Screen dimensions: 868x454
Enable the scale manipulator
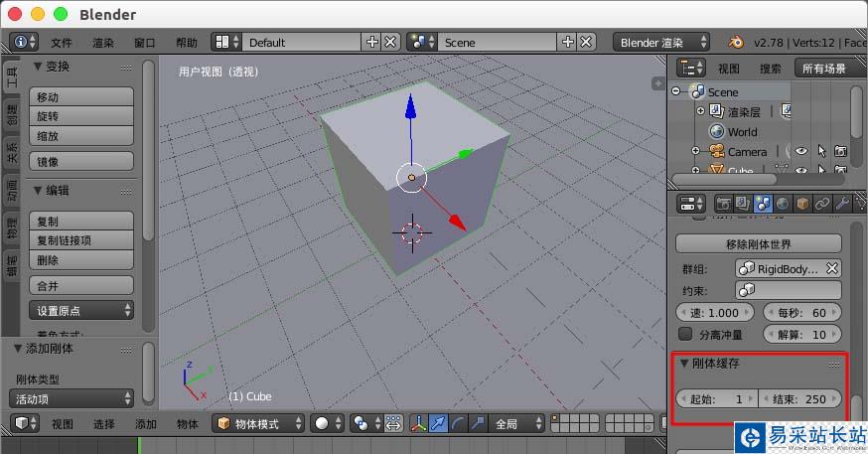[477, 423]
